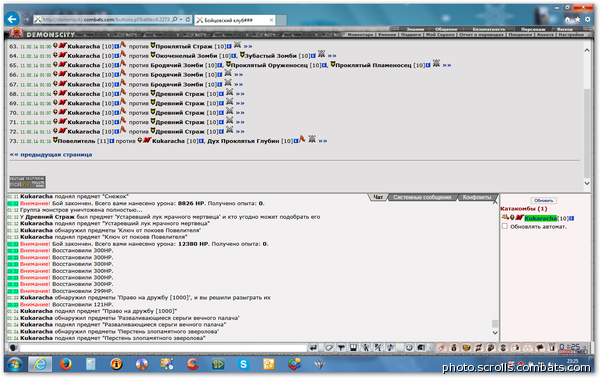Open Firefox from taskbar
This screenshot has height=378, width=600.
tap(65, 365)
